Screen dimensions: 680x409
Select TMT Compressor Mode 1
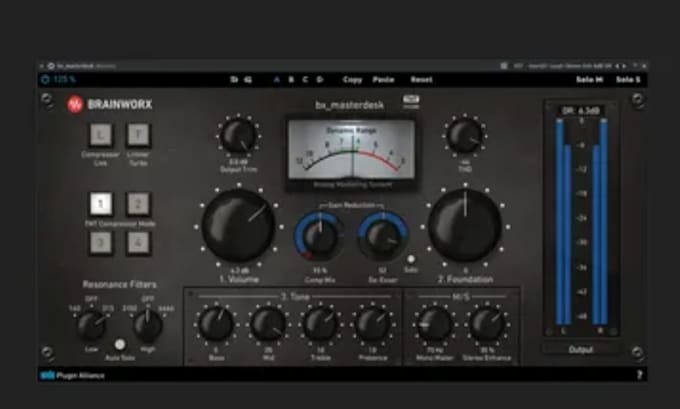point(101,204)
